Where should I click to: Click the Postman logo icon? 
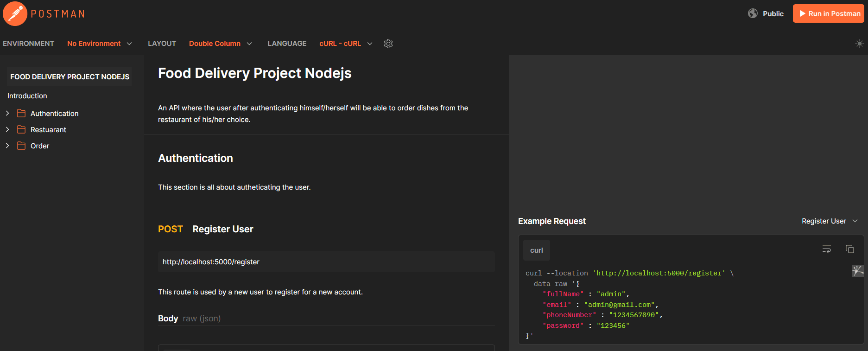click(x=15, y=13)
